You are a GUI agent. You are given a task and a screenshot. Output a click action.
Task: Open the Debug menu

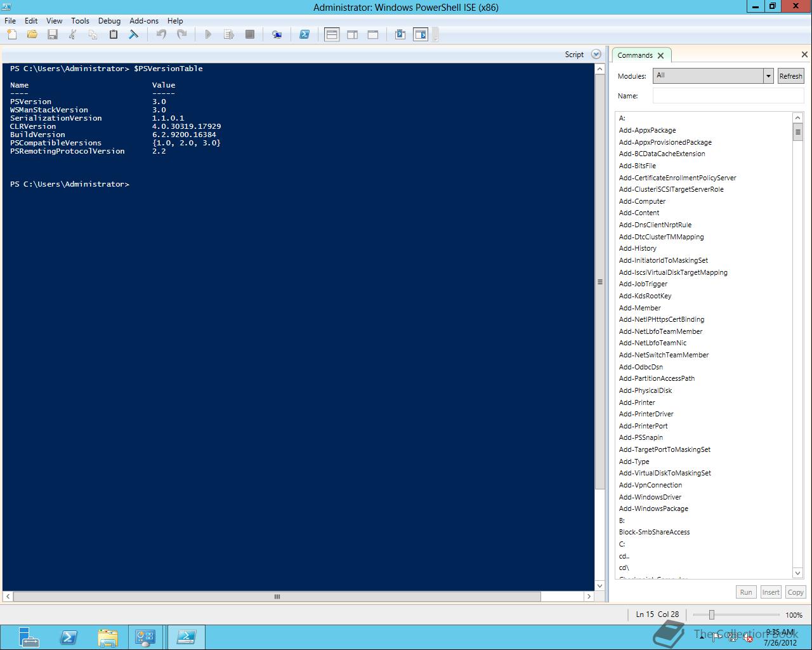click(x=109, y=20)
